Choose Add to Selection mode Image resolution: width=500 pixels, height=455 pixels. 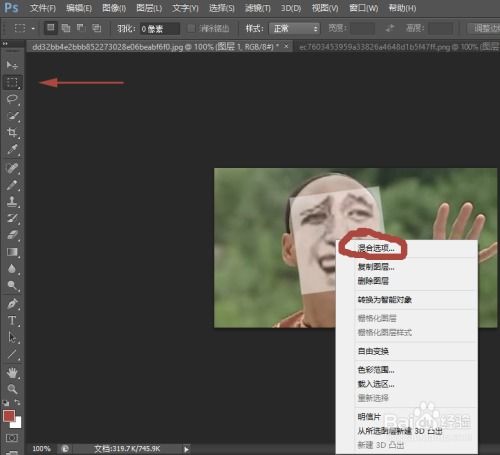point(66,28)
